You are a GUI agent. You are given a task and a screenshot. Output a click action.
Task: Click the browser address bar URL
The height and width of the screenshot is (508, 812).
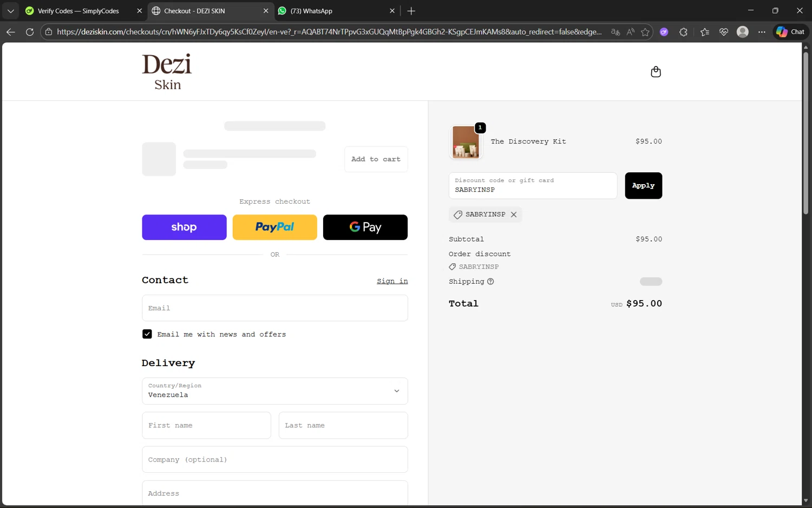tap(329, 32)
